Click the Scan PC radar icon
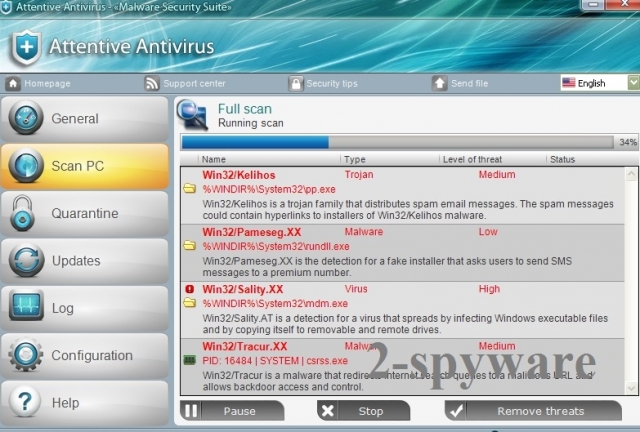 (x=26, y=166)
